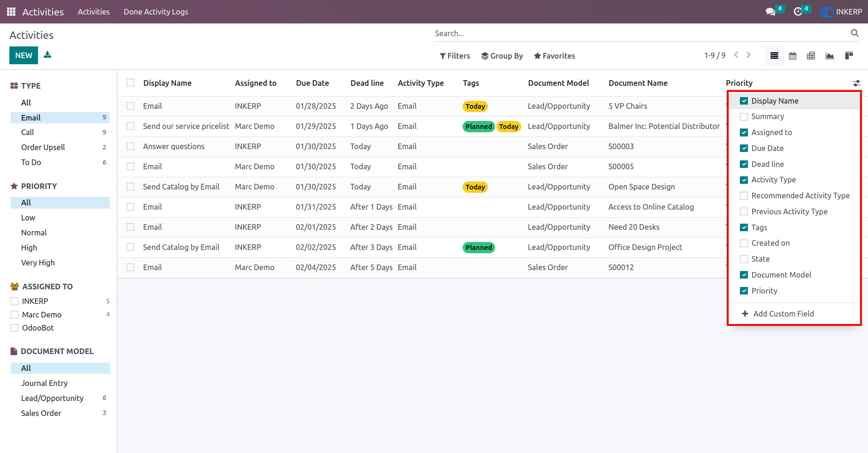868x453 pixels.
Task: Open the activities clock icon
Action: tap(798, 12)
